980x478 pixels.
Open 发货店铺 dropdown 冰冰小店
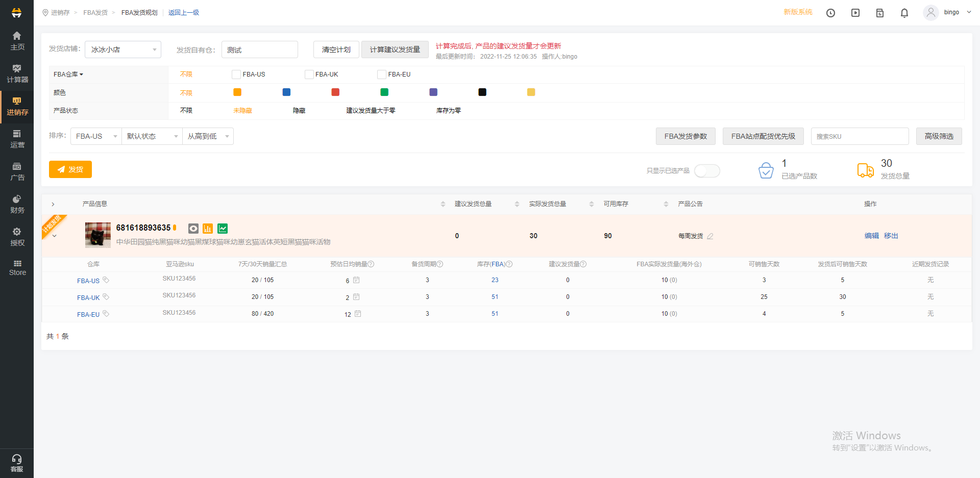[123, 49]
